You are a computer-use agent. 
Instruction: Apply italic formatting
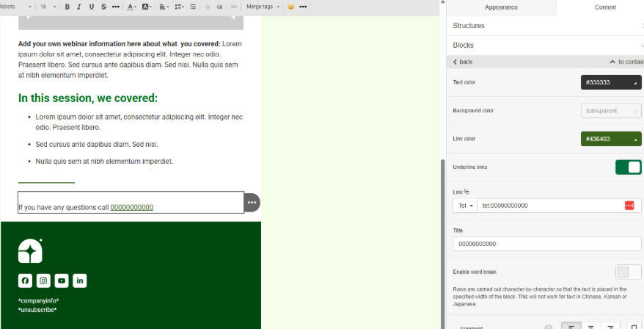pyautogui.click(x=79, y=7)
